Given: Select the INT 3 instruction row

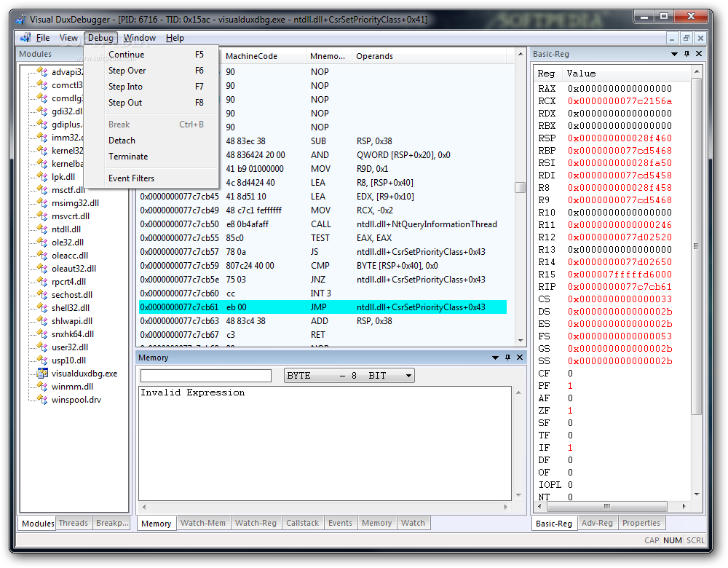Looking at the screenshot, I should click(323, 293).
